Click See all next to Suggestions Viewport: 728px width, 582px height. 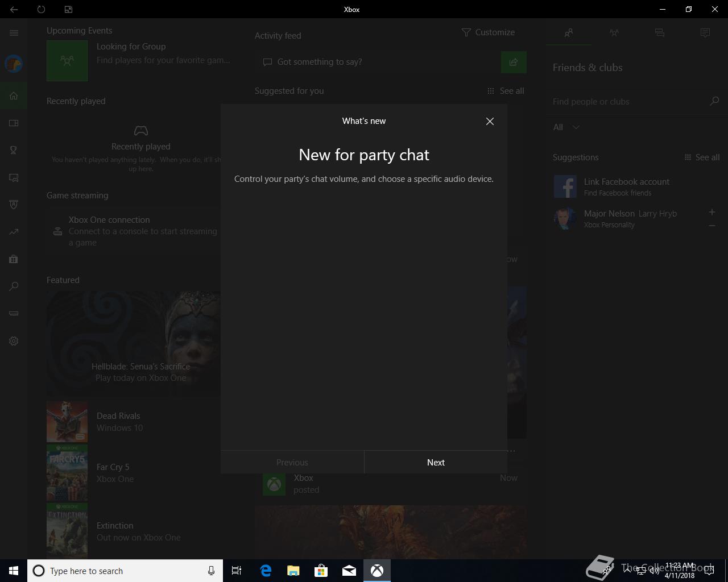(702, 157)
